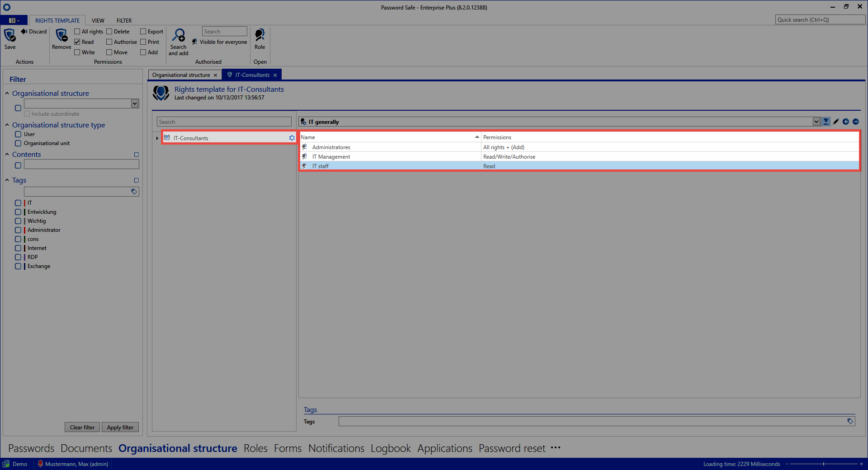Open the Organisational structure filter combo box
The height and width of the screenshot is (470, 868).
135,103
